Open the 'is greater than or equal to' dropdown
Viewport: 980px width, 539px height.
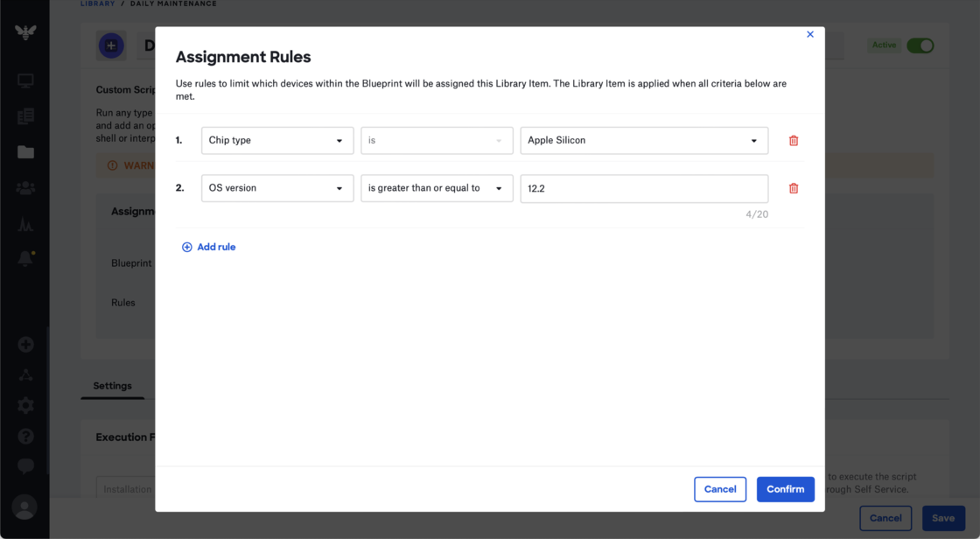(437, 188)
